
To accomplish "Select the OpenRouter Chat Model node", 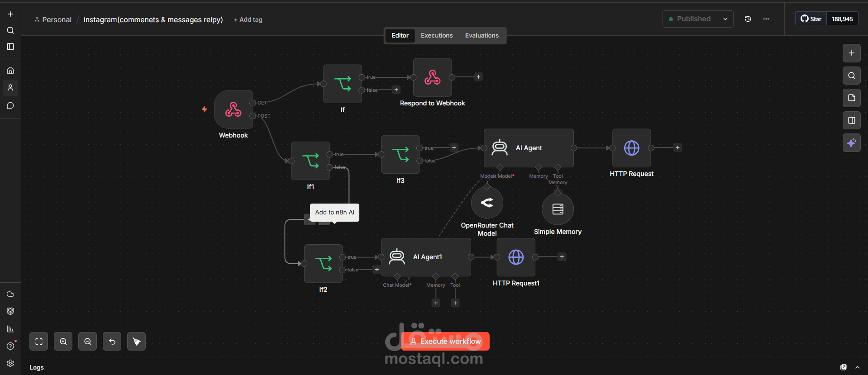I will point(487,203).
